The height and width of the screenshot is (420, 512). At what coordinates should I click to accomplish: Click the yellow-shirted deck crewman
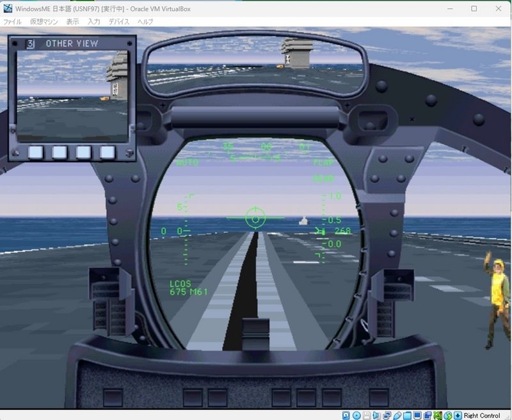[497, 299]
